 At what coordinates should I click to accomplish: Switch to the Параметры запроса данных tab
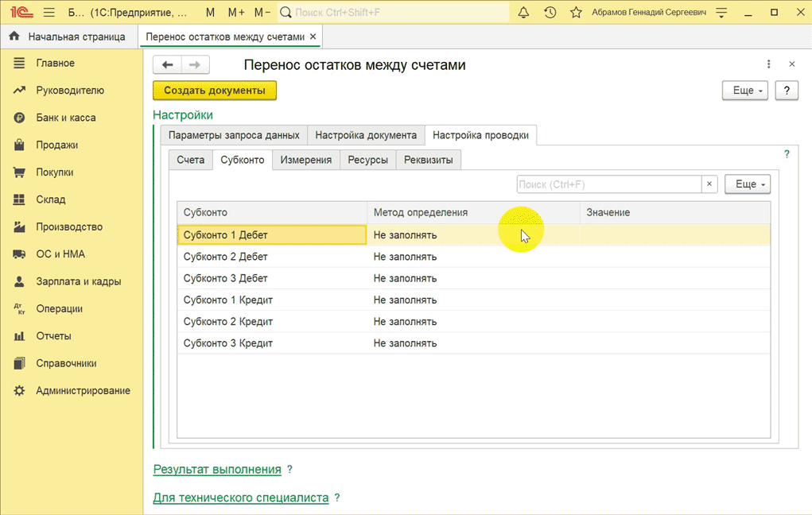pyautogui.click(x=234, y=135)
